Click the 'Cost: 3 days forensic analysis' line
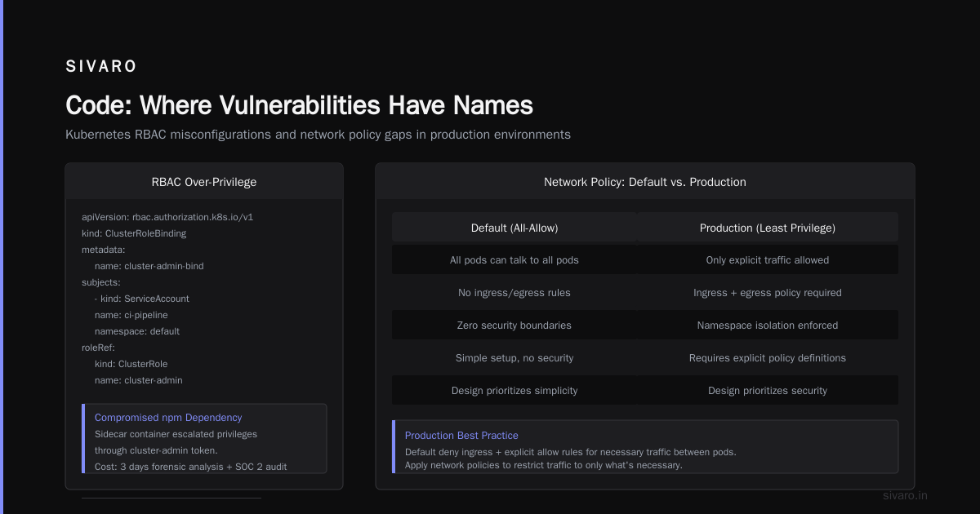Image resolution: width=980 pixels, height=514 pixels. click(190, 467)
